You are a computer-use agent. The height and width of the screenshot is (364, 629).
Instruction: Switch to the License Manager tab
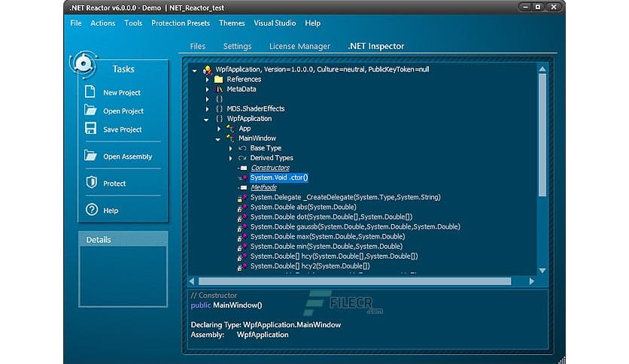coord(299,47)
